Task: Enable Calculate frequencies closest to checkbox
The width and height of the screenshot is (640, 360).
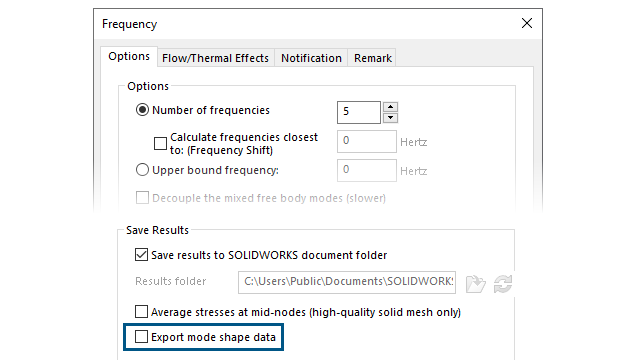Action: 160,143
